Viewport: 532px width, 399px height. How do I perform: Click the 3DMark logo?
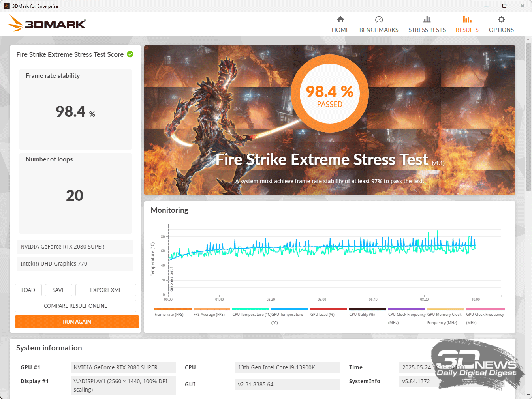(47, 23)
